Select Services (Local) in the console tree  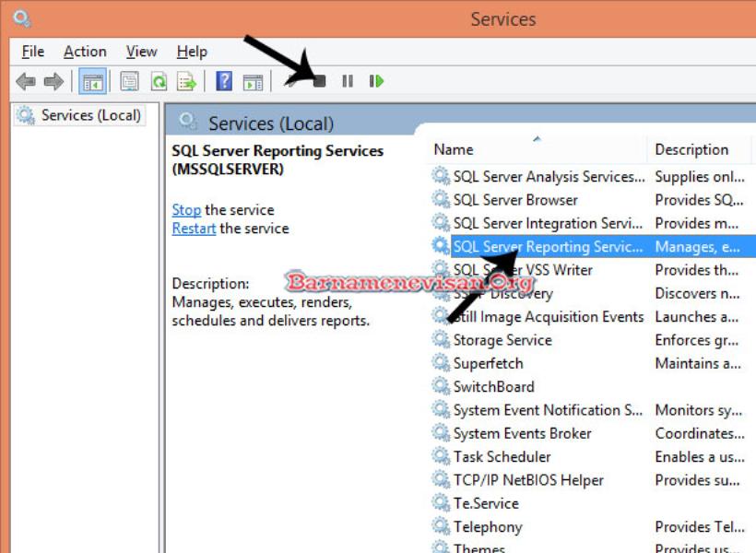[90, 115]
